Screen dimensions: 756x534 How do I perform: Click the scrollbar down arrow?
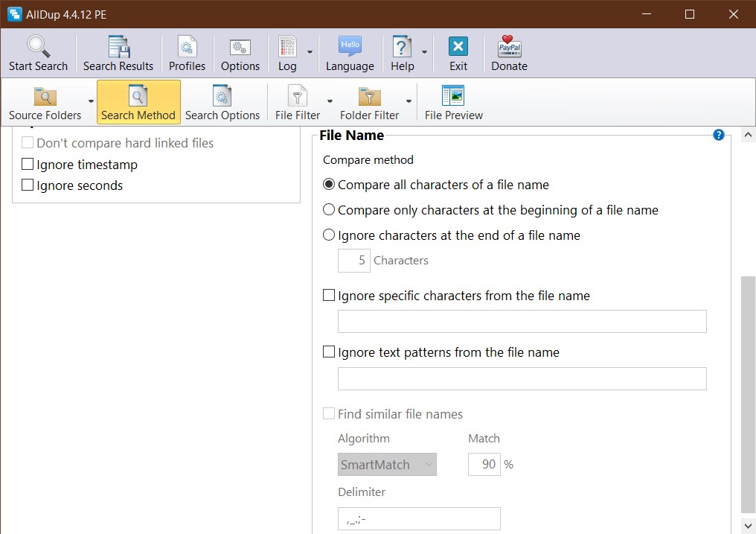coord(748,525)
